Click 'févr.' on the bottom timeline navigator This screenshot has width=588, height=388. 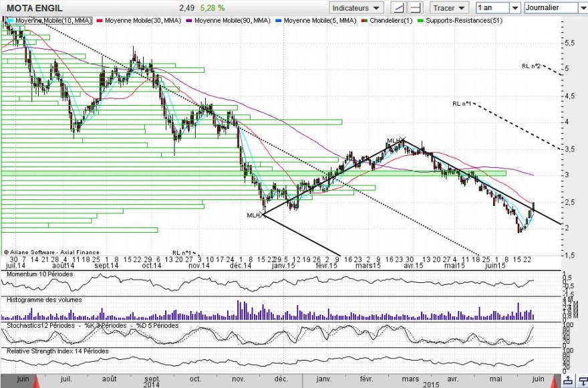(x=366, y=379)
